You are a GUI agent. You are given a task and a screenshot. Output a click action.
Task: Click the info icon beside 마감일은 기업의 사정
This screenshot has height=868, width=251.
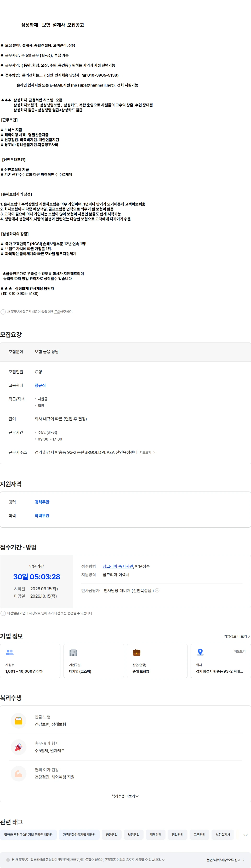[x=3, y=613]
